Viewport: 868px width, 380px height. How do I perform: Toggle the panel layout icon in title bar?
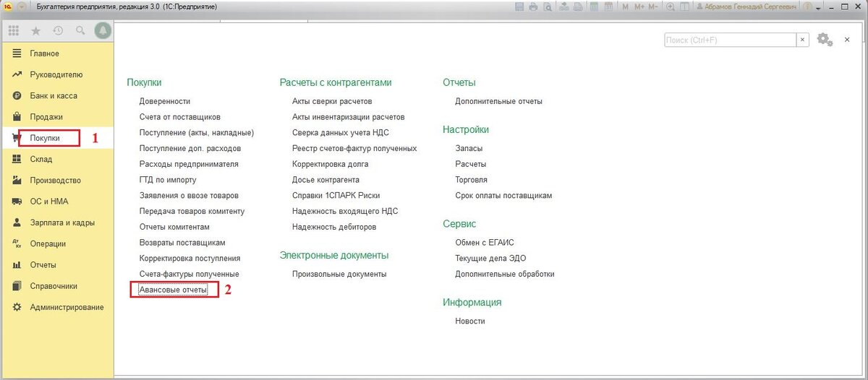coord(684,7)
